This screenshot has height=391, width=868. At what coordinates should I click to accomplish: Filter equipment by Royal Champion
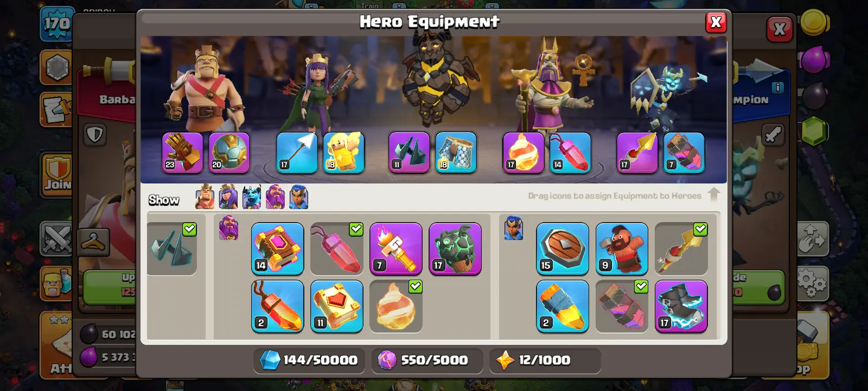pyautogui.click(x=298, y=197)
